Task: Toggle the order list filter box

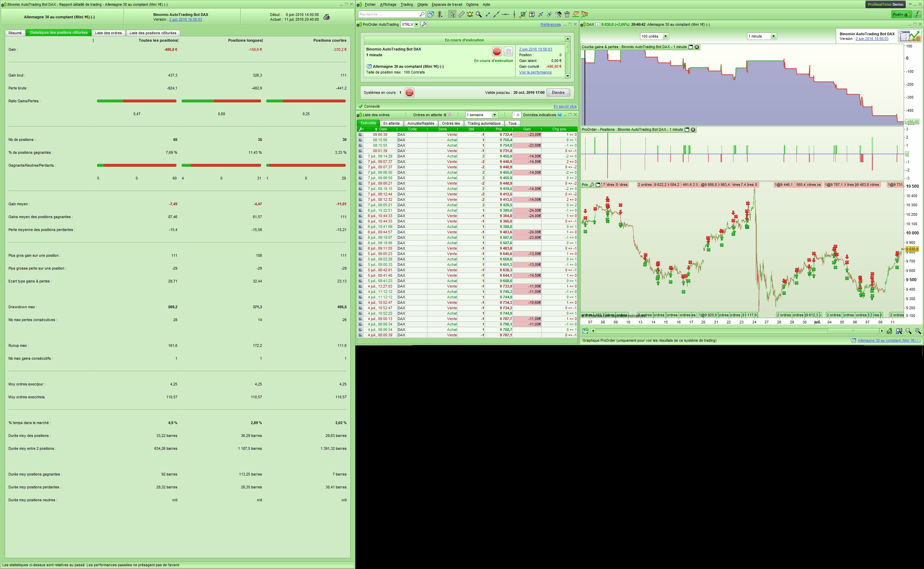Action: point(516,115)
